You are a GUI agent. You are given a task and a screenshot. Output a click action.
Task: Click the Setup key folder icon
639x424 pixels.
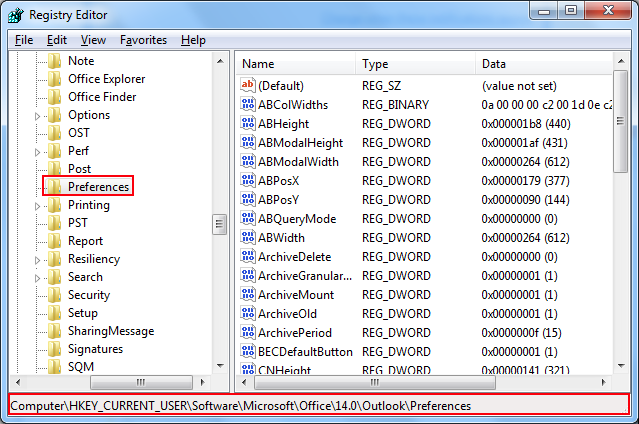pyautogui.click(x=55, y=313)
